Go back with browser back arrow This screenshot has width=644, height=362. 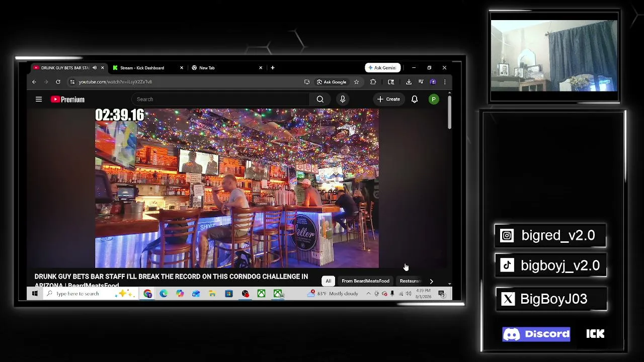(x=34, y=82)
